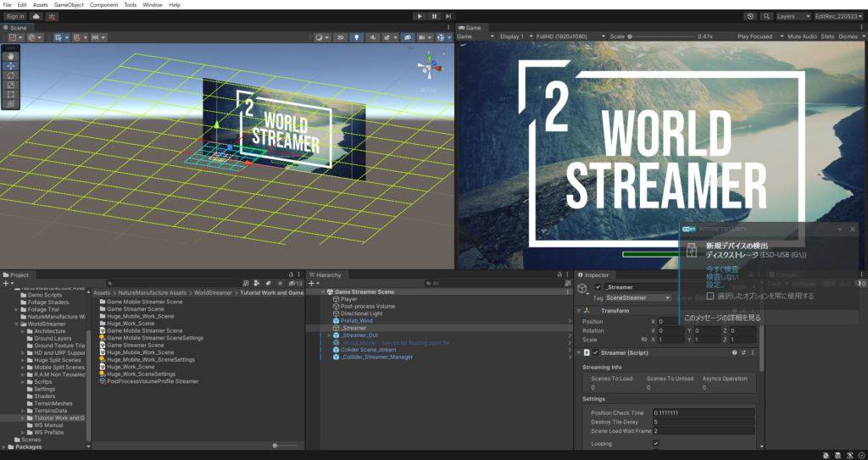
Task: Click the Play button
Action: (x=420, y=16)
